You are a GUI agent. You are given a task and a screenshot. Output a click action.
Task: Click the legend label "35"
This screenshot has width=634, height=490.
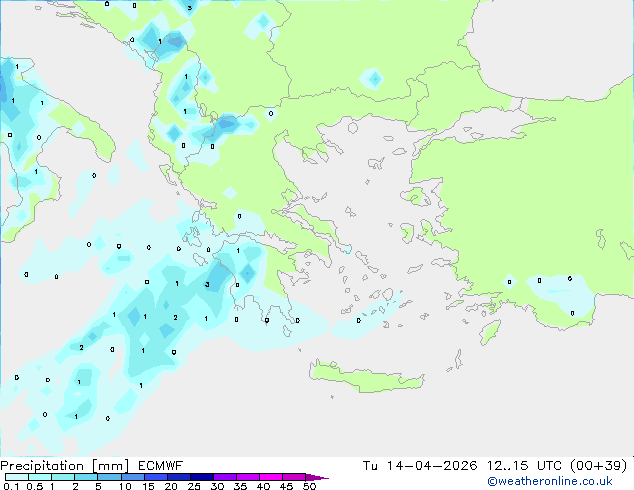[240, 486]
